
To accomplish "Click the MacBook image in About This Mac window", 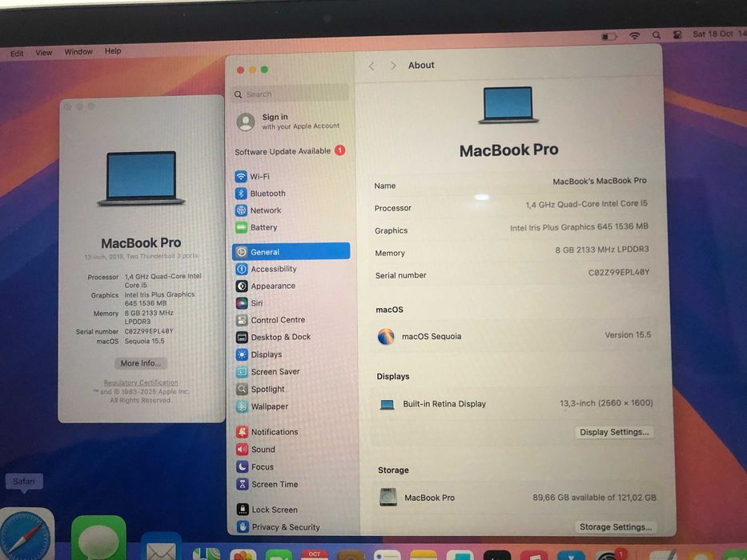I will pos(141,178).
